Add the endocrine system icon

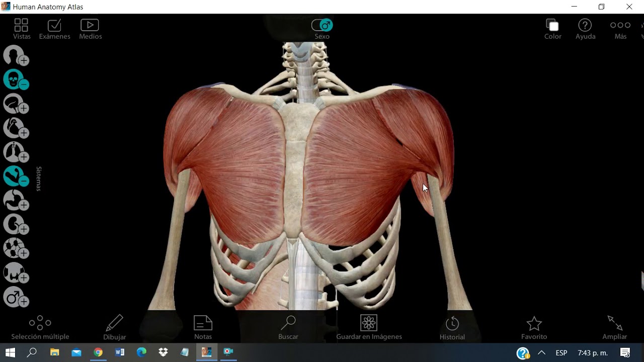16,273
